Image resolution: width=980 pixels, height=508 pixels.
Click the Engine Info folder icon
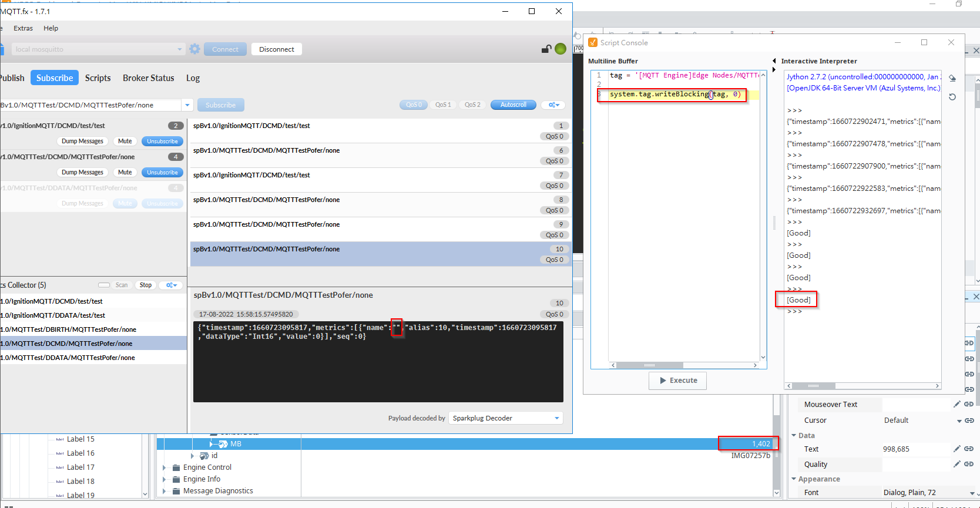pyautogui.click(x=176, y=479)
